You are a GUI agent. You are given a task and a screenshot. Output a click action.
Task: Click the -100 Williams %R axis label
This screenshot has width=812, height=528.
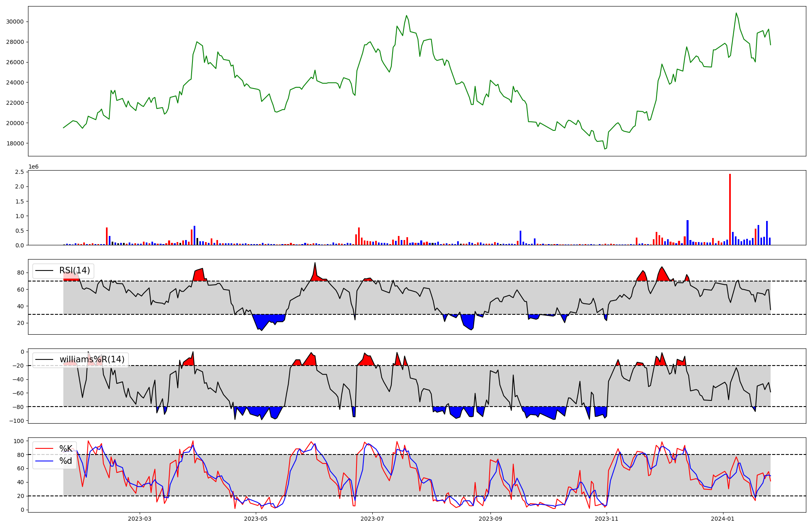click(x=16, y=421)
